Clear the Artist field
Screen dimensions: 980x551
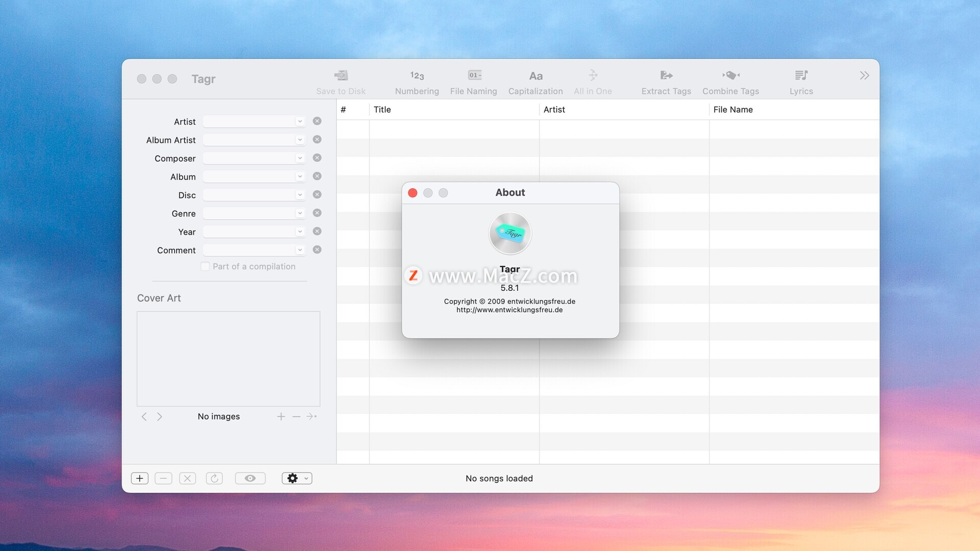coord(317,121)
